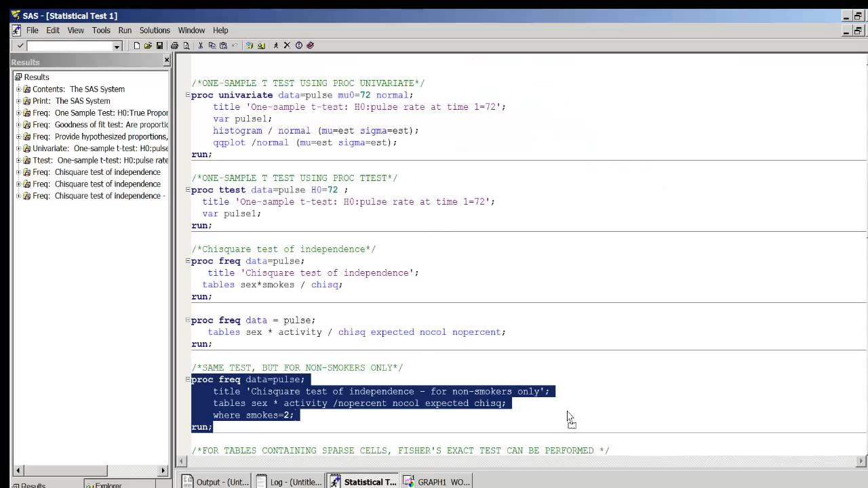
Task: Expand the Freq: One Sample Test node
Action: coord(19,113)
